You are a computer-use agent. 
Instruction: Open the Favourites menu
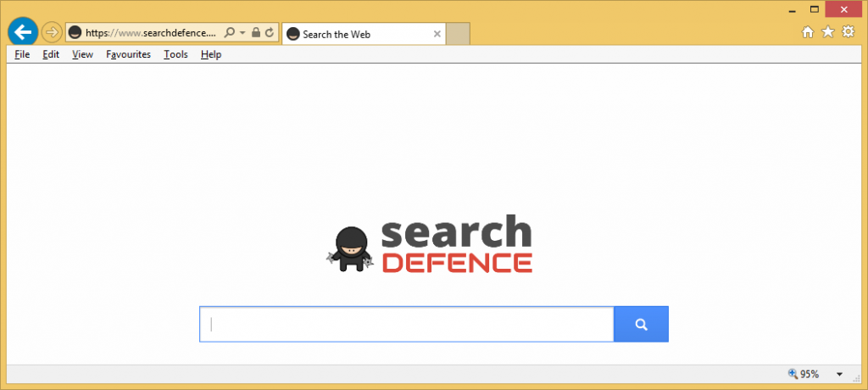click(129, 54)
